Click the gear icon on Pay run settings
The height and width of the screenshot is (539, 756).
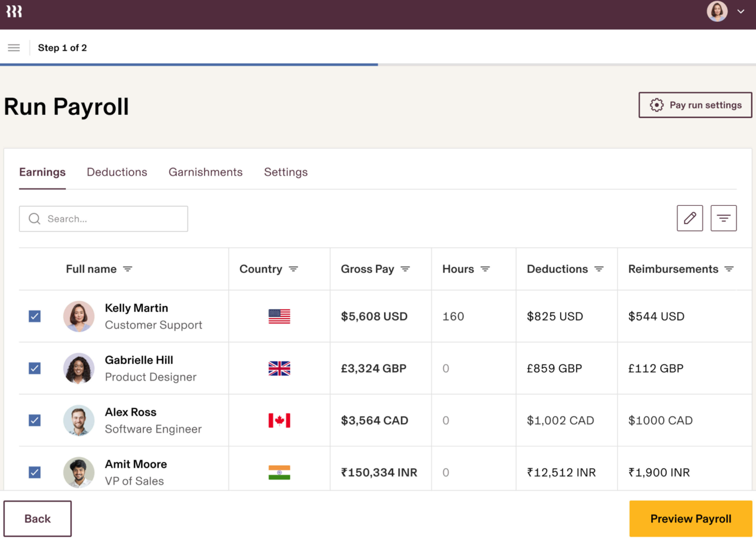pyautogui.click(x=657, y=105)
